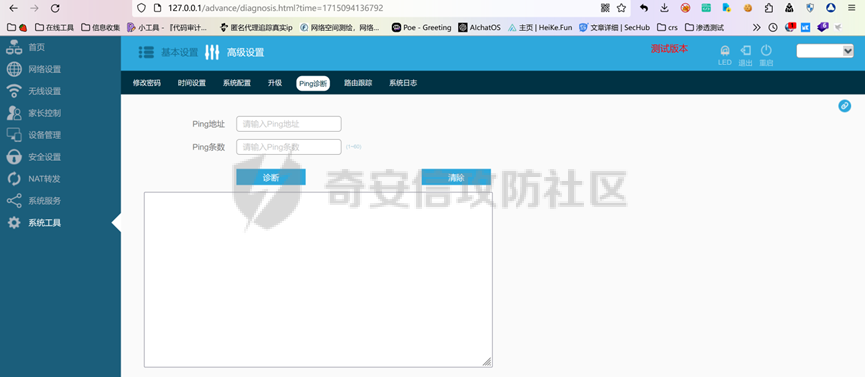The height and width of the screenshot is (377, 865).
Task: Open the crs bookmark folder
Action: pos(667,27)
